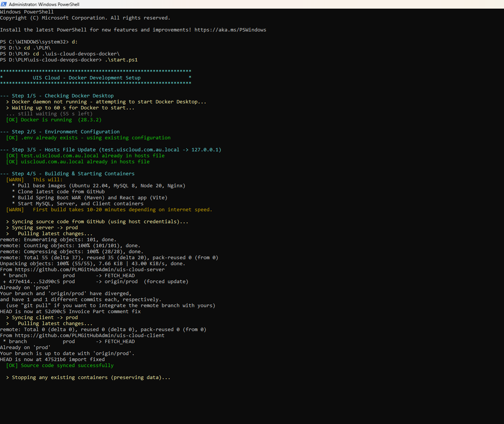The width and height of the screenshot is (504, 424).
Task: Click the .env already exists status line
Action: (x=88, y=138)
